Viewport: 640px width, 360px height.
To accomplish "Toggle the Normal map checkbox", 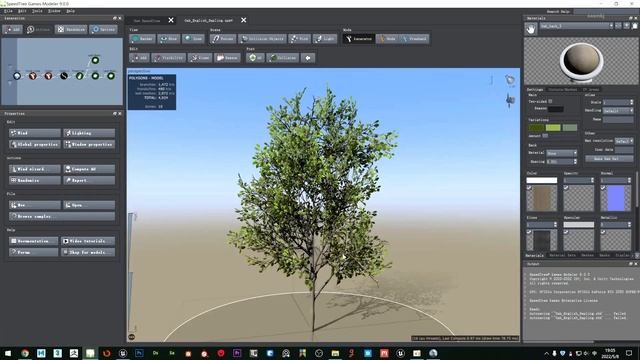I will [603, 188].
